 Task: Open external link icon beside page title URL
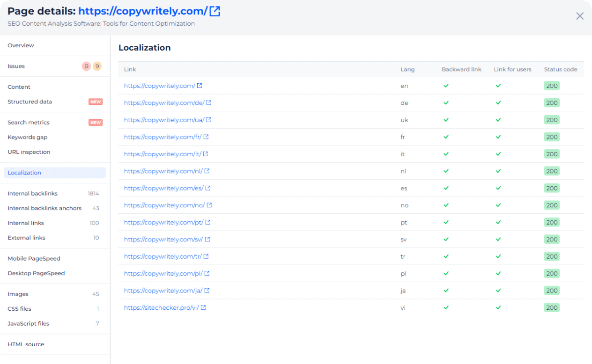click(x=215, y=12)
